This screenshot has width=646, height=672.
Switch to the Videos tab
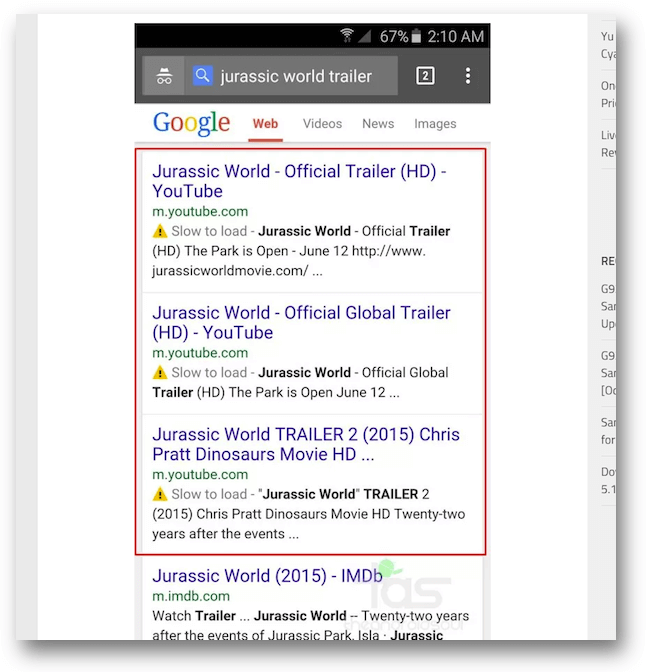[x=322, y=124]
